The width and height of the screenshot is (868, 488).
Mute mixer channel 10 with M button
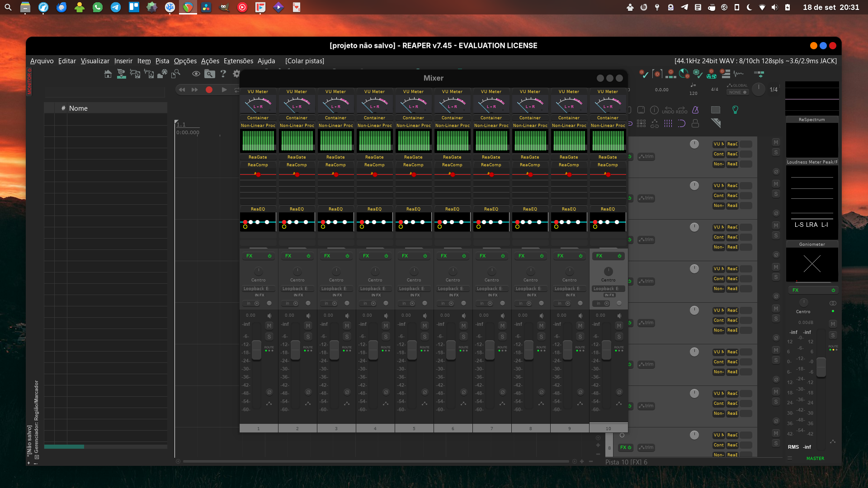pyautogui.click(x=619, y=326)
